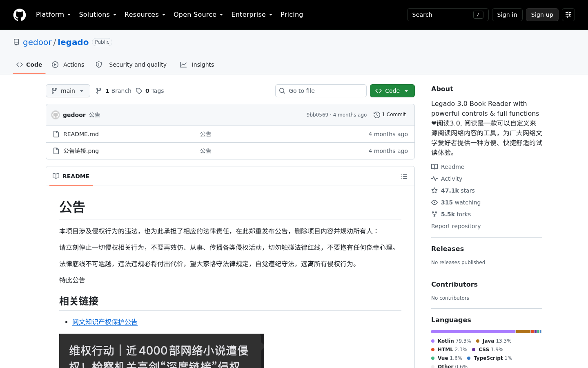
Task: Expand the Enterprise menu
Action: pos(252,15)
